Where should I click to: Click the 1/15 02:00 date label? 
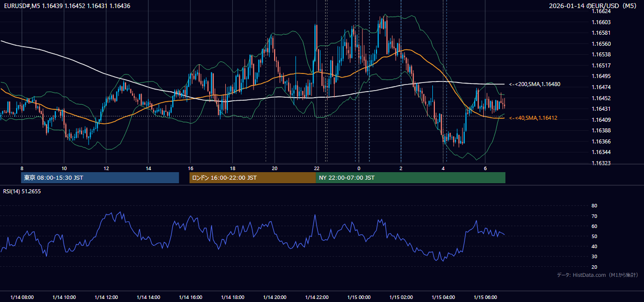401,297
